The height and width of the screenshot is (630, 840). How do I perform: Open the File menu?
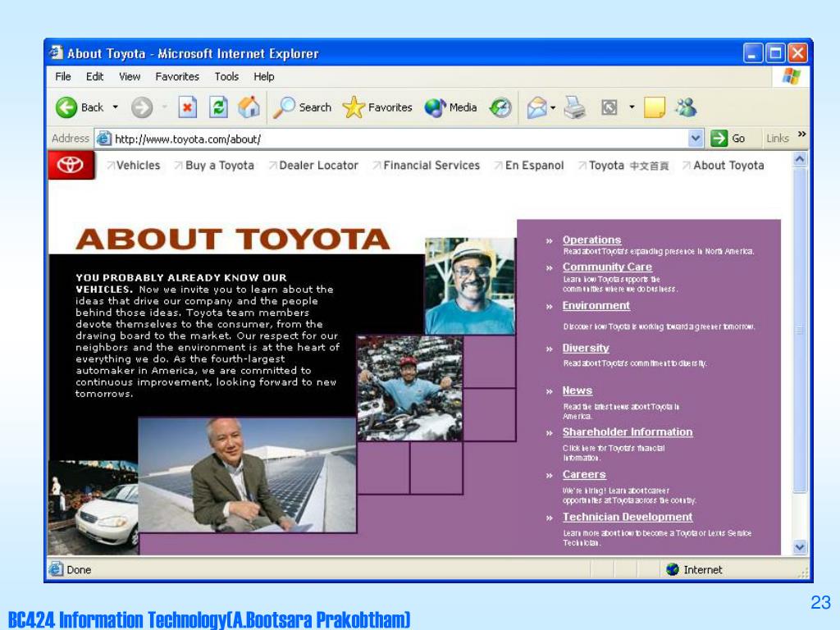tap(62, 76)
